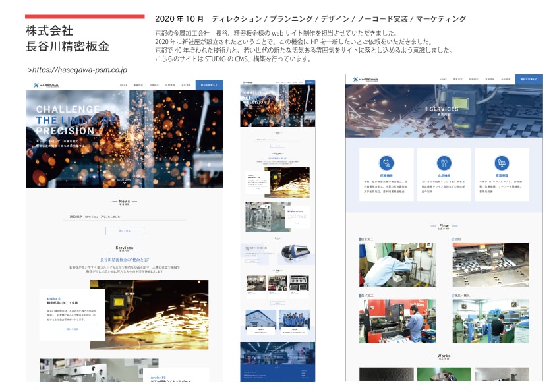Click the blue contact button on the Services page header

(x=529, y=79)
